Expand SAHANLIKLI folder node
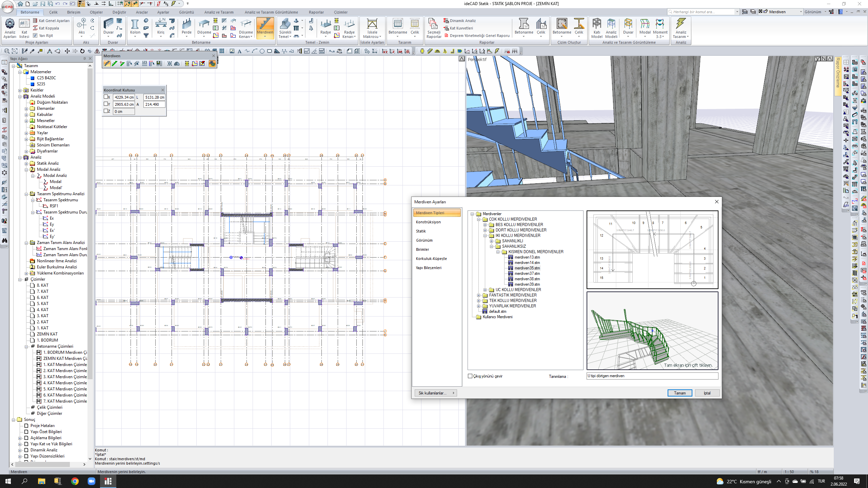Viewport: 868px width, 488px height. 491,241
